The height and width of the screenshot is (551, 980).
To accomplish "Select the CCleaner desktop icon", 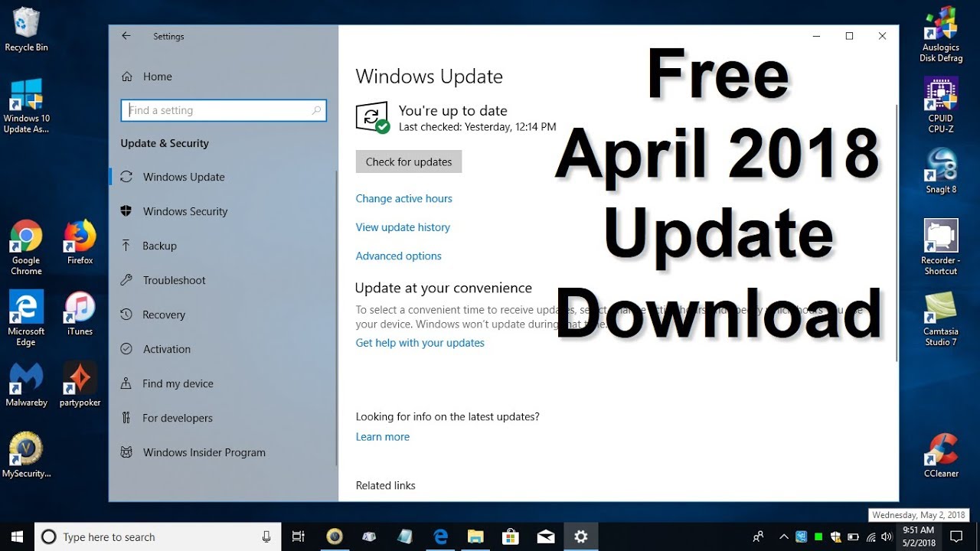I will point(941,455).
